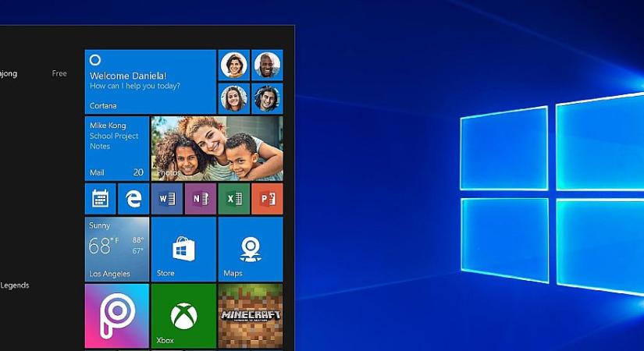Screen dimensions: 644x351
Task: Open the Excel tile
Action: tap(233, 199)
